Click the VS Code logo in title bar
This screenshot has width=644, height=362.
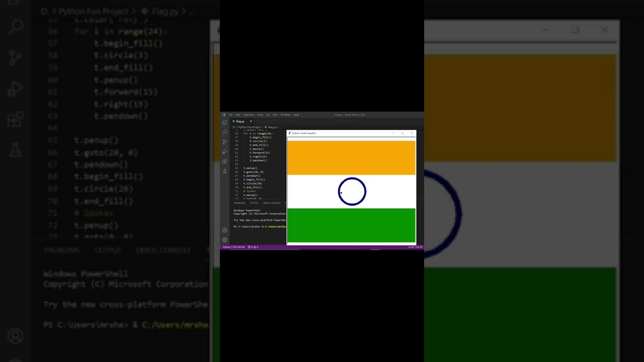(223, 115)
